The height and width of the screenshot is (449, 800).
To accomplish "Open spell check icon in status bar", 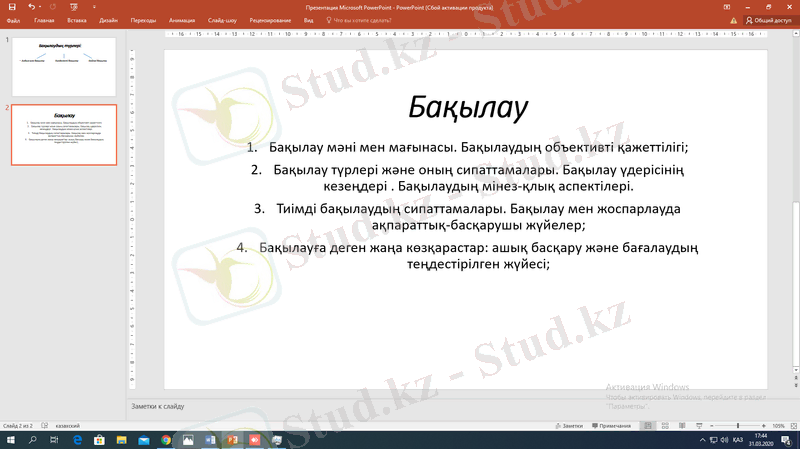I will pyautogui.click(x=42, y=426).
